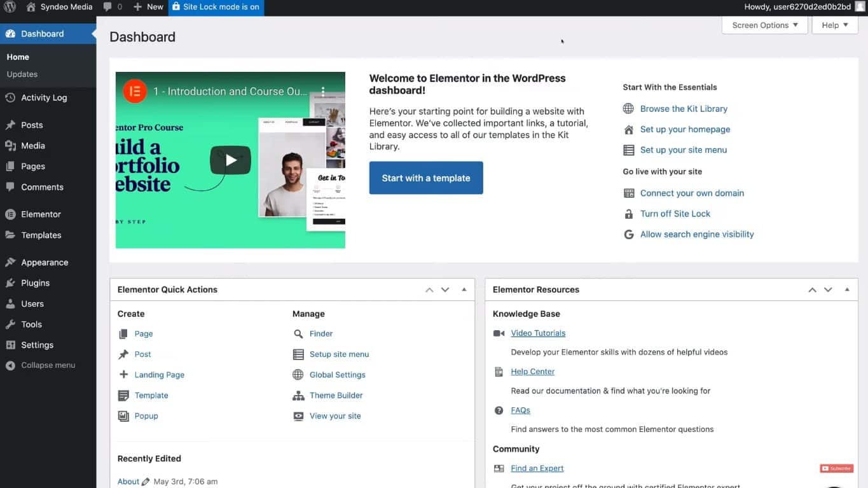Image resolution: width=868 pixels, height=488 pixels.
Task: Click Turn off Site Lock link
Action: click(x=675, y=214)
